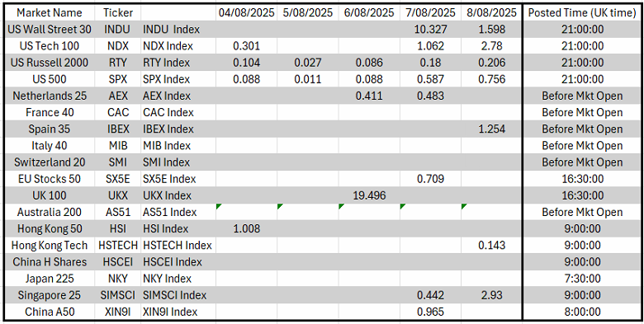Select the 1.254 value for IBEX
The height and width of the screenshot is (324, 644).
point(491,129)
